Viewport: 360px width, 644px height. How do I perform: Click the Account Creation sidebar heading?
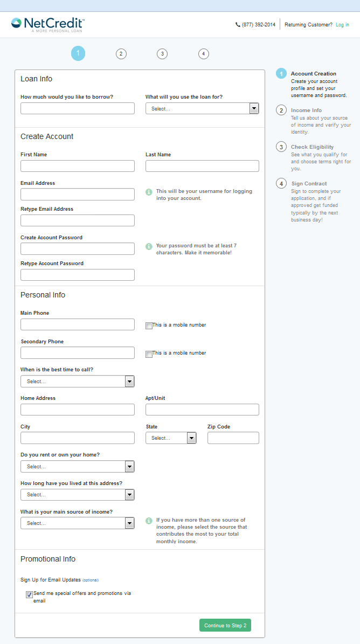pos(314,74)
